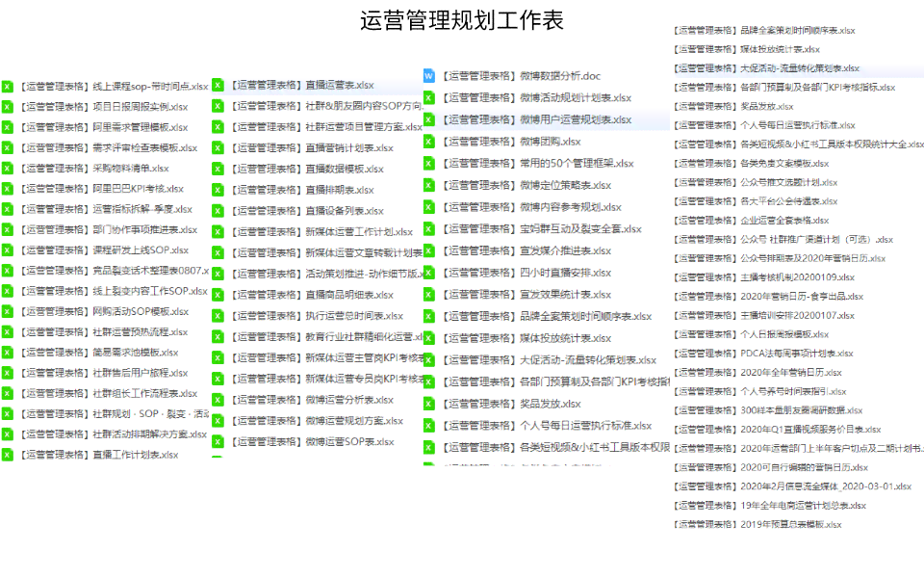Screen dimensions: 924x578
Task: Click the file icon beside 直播设备列表.xlsx
Action: 218,211
